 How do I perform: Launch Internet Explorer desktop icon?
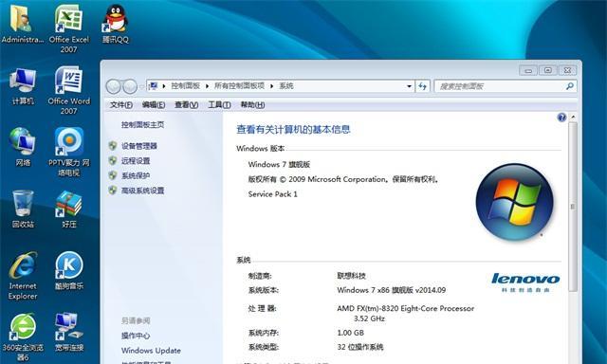pos(23,276)
